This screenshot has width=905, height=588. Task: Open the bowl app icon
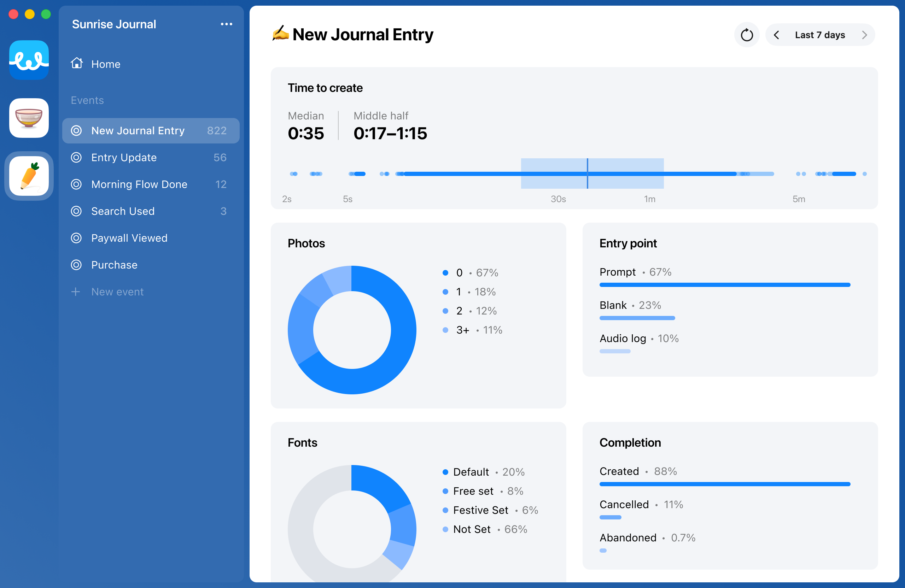tap(29, 118)
